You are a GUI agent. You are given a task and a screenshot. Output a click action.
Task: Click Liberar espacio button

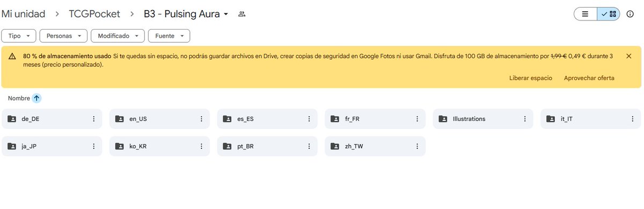pos(531,78)
